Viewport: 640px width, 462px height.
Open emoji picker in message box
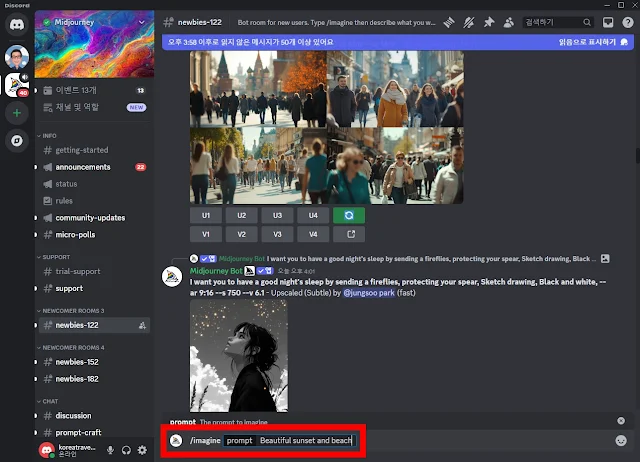point(621,440)
